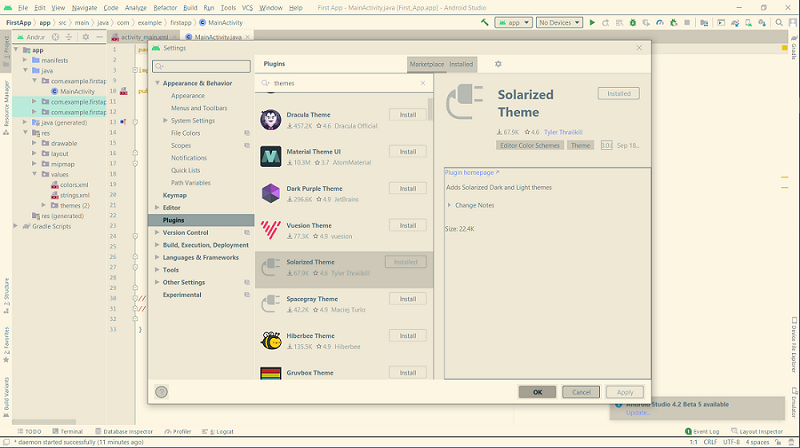Expand Languages & Frameworks section

point(157,257)
